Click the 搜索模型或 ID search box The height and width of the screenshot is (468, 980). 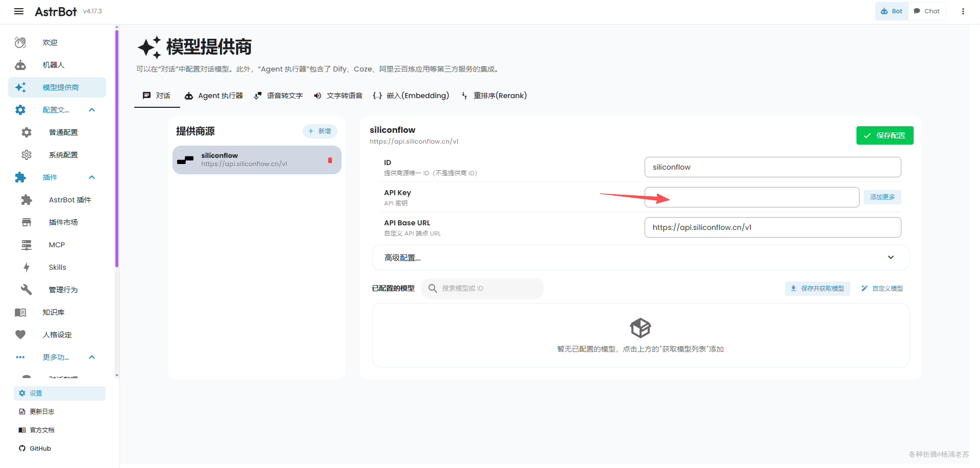click(482, 289)
